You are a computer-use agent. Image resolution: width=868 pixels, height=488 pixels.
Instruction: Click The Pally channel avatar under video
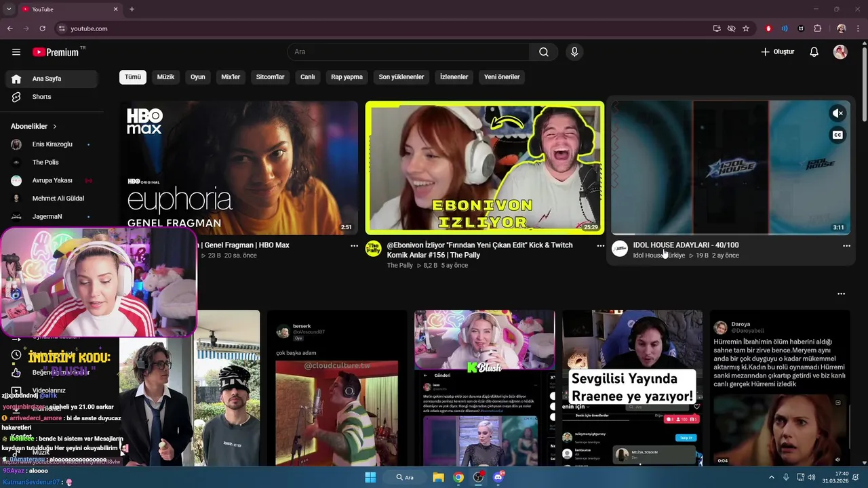pyautogui.click(x=374, y=249)
